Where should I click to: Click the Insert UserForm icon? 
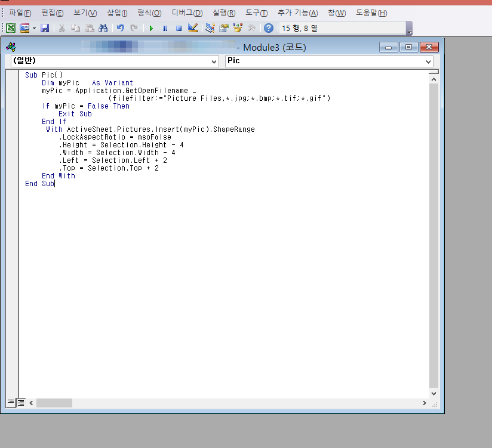coord(24,28)
